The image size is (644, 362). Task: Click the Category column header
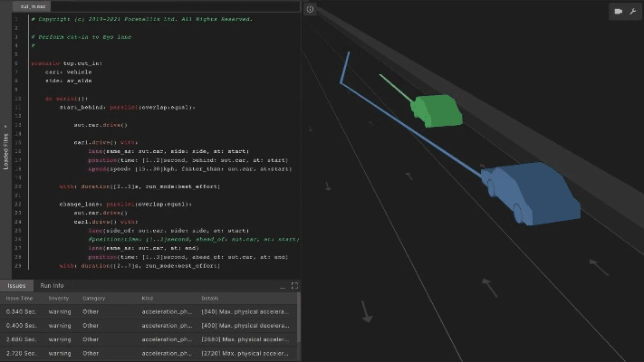pos(93,297)
